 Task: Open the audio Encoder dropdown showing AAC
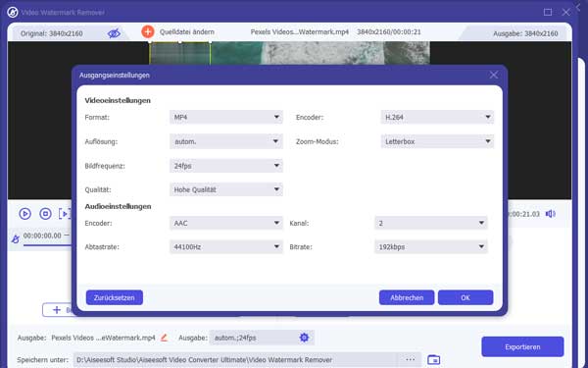click(226, 223)
